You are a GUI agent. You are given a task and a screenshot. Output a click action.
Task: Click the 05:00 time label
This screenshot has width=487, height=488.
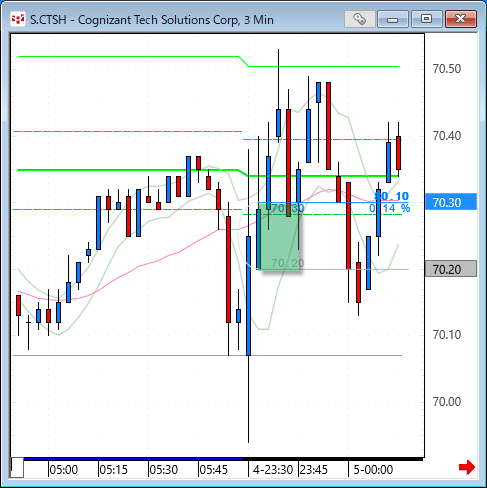point(64,470)
